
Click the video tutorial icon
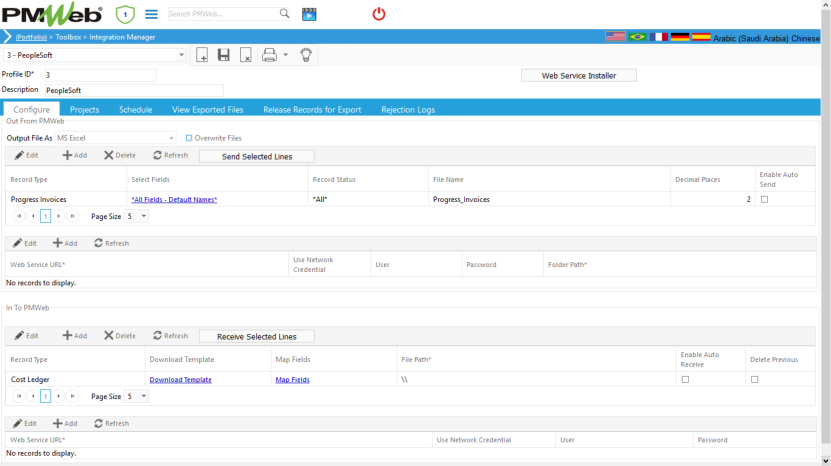(309, 14)
